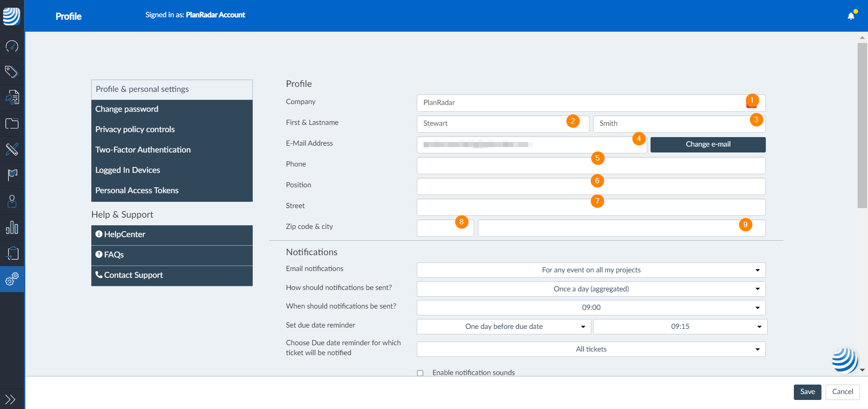Click the flag icon in left sidebar
Image resolution: width=868 pixels, height=409 pixels.
tap(12, 175)
